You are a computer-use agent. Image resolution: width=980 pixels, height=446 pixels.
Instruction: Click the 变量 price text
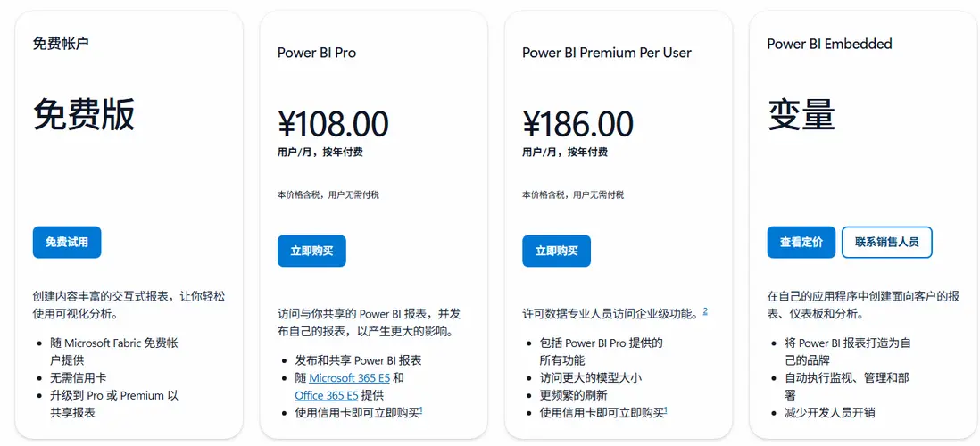tap(801, 115)
